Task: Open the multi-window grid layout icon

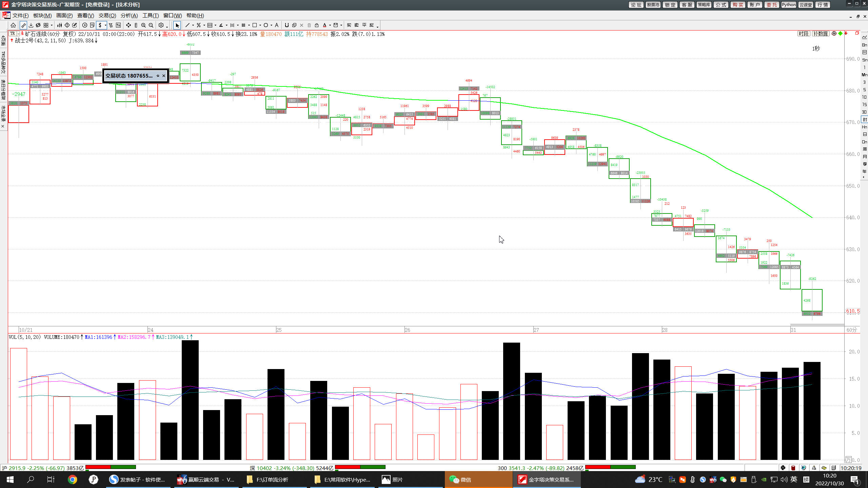Action: tap(46, 25)
